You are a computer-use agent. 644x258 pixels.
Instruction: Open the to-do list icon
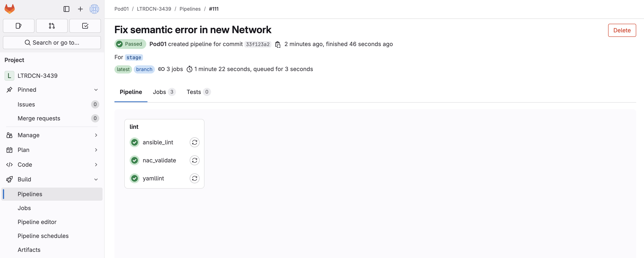click(85, 26)
